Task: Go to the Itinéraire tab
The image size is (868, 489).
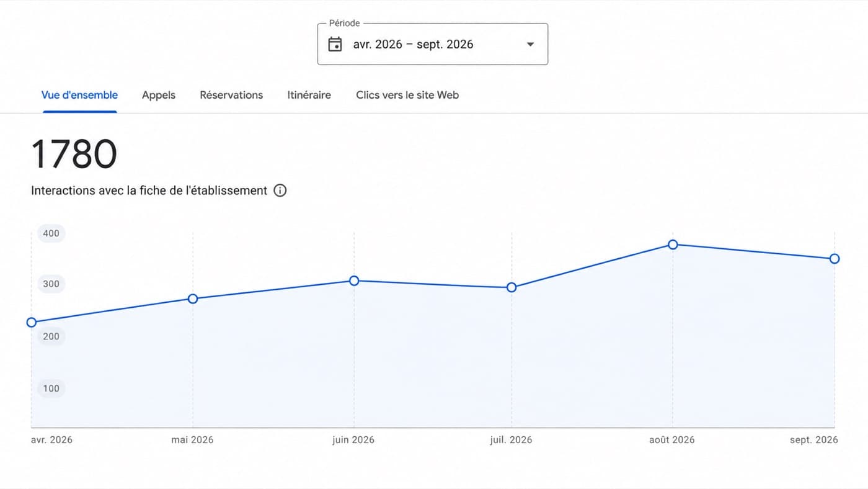Action: tap(309, 95)
